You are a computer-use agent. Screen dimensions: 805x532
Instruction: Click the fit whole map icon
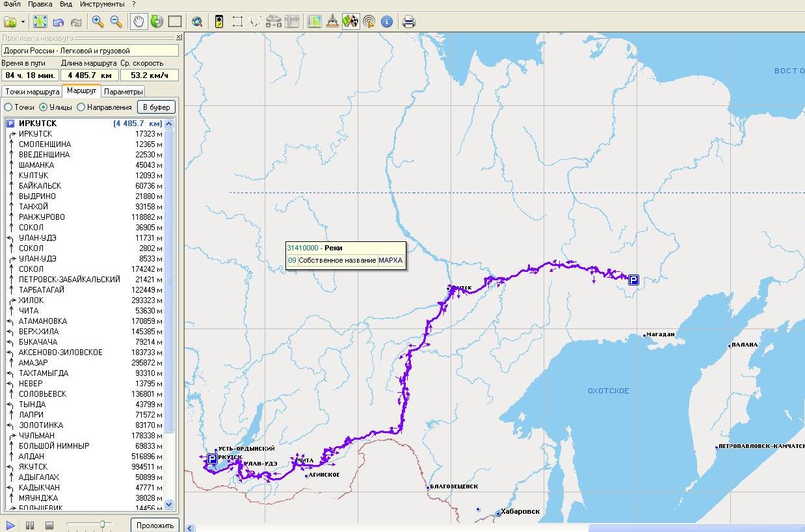pos(40,21)
